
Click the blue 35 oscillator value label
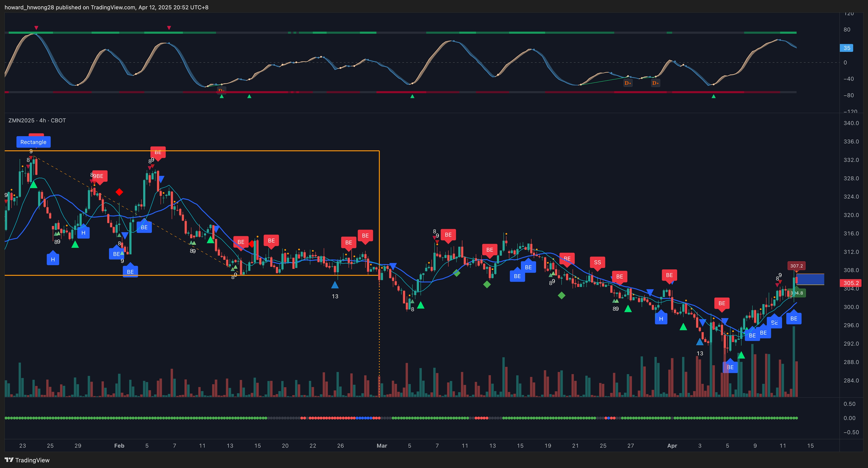coord(847,48)
